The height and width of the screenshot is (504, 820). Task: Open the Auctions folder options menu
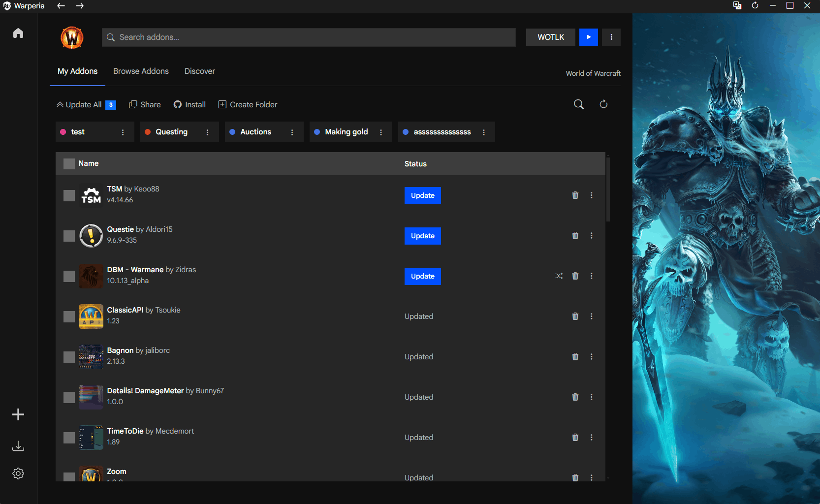pos(292,132)
